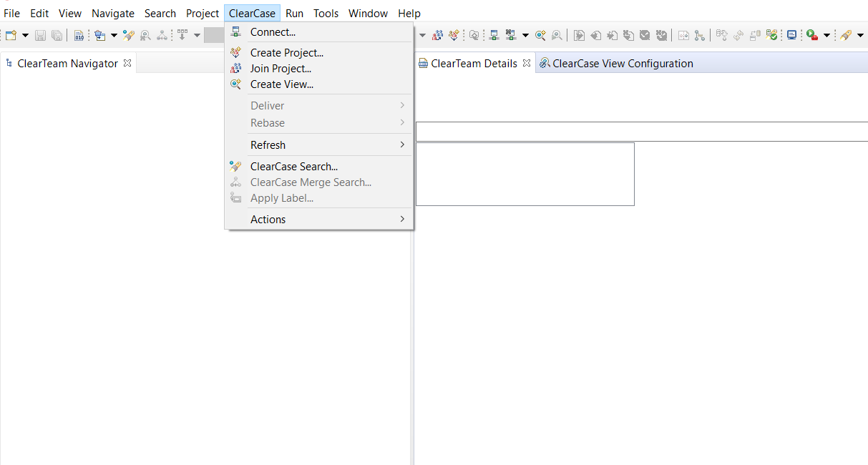Image resolution: width=868 pixels, height=465 pixels.
Task: Open the Tools menu
Action: (326, 14)
